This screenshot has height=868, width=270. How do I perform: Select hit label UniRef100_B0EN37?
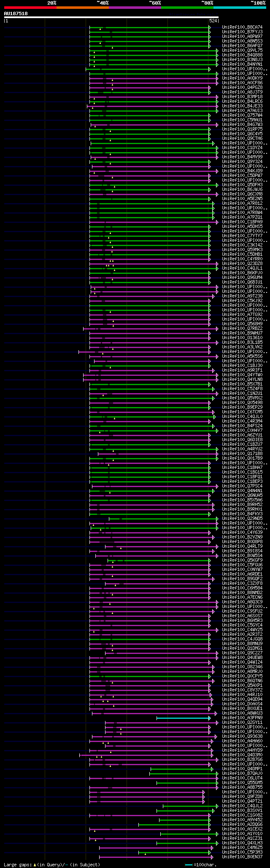tap(242, 857)
